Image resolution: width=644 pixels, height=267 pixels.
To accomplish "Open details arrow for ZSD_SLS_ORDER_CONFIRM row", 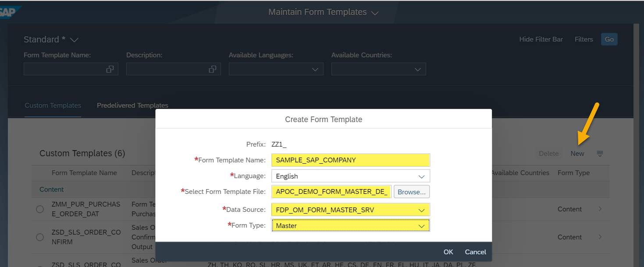I will point(600,237).
